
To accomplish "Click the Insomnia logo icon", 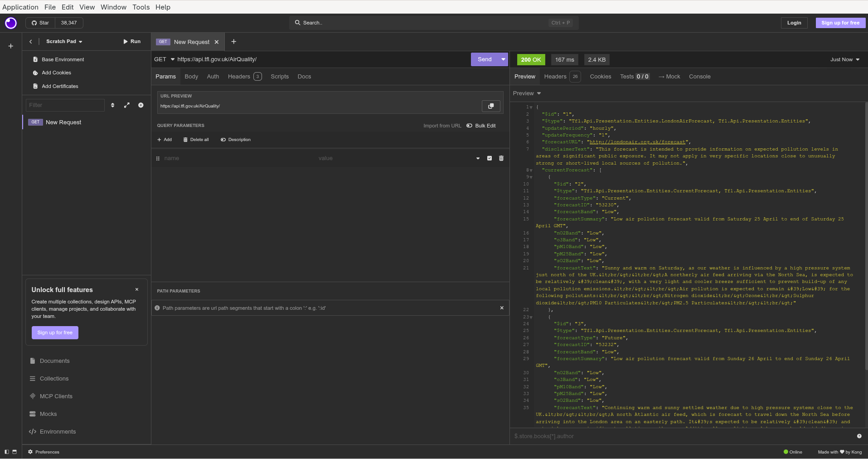I will (x=11, y=23).
